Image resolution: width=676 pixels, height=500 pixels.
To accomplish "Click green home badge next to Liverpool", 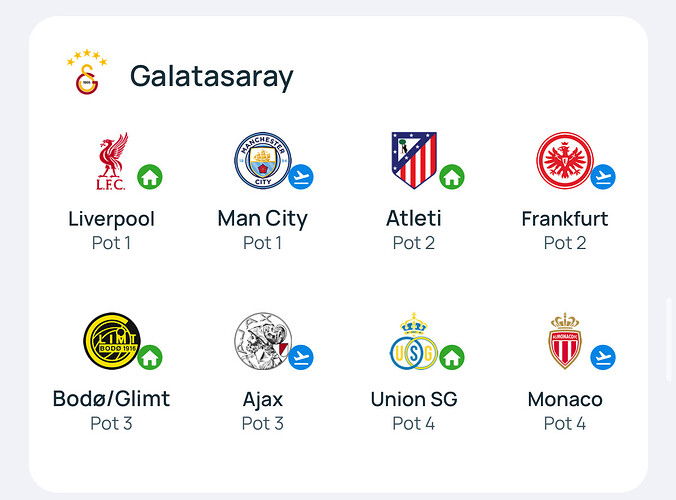I will 150,177.
